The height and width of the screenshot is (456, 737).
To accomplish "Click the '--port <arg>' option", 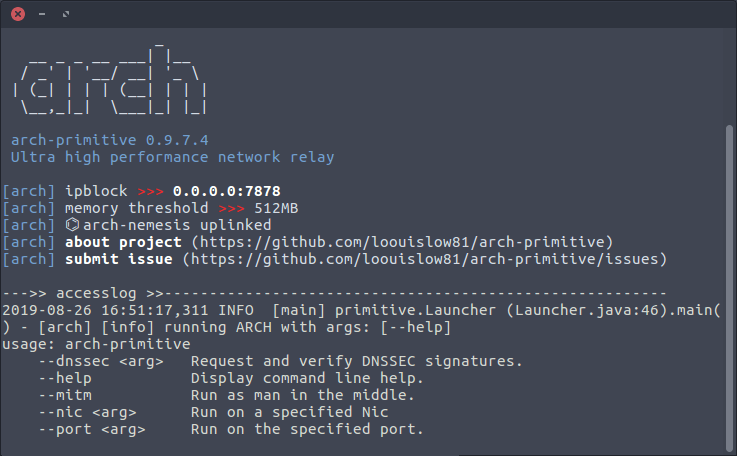I will point(92,429).
